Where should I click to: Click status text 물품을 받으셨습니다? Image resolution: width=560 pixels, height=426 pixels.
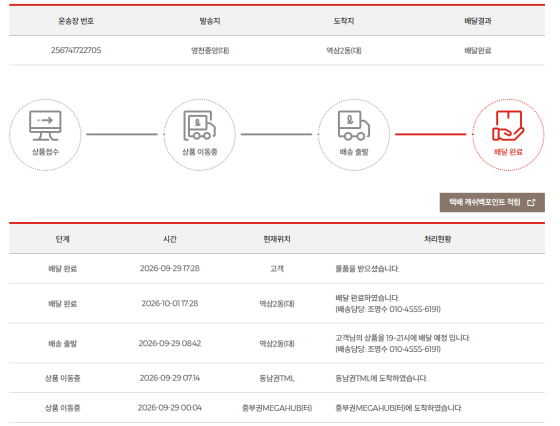point(367,269)
